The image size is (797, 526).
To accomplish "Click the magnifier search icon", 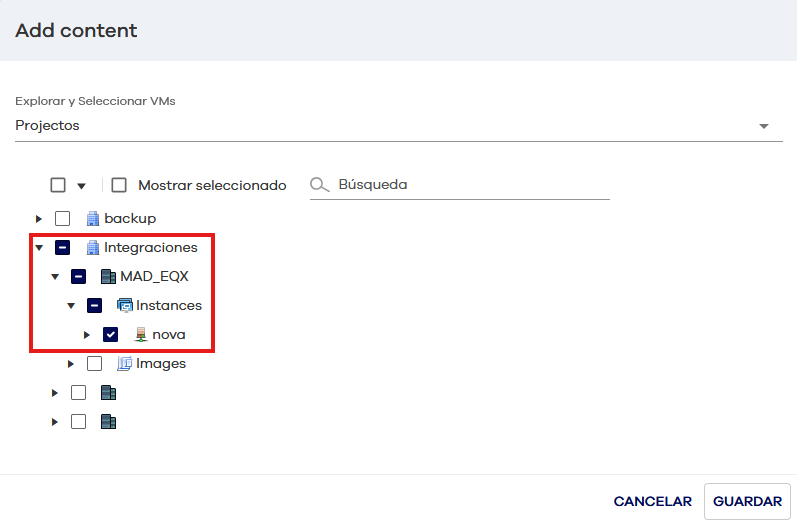I will tap(320, 185).
